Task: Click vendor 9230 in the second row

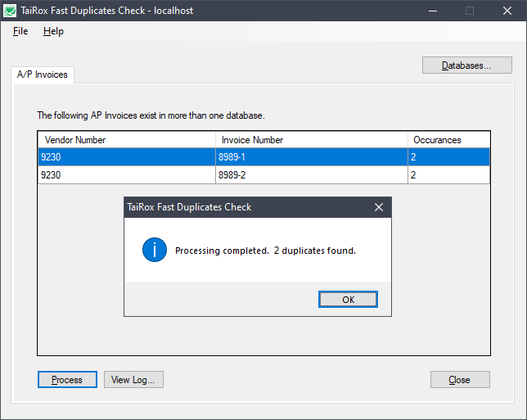Action: 127,174
